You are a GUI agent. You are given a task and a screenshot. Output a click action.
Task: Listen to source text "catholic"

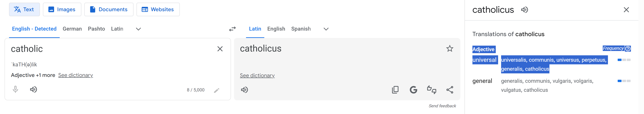[x=34, y=89]
